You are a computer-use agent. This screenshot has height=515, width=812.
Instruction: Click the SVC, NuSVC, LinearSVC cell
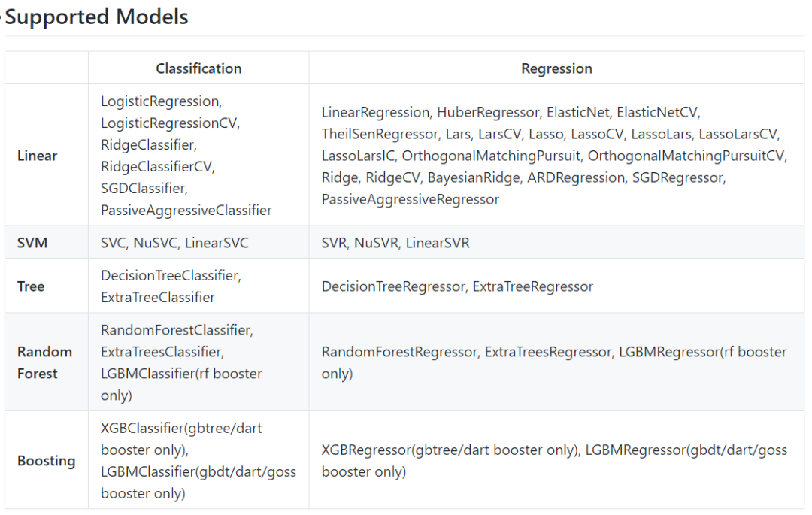[x=174, y=243]
